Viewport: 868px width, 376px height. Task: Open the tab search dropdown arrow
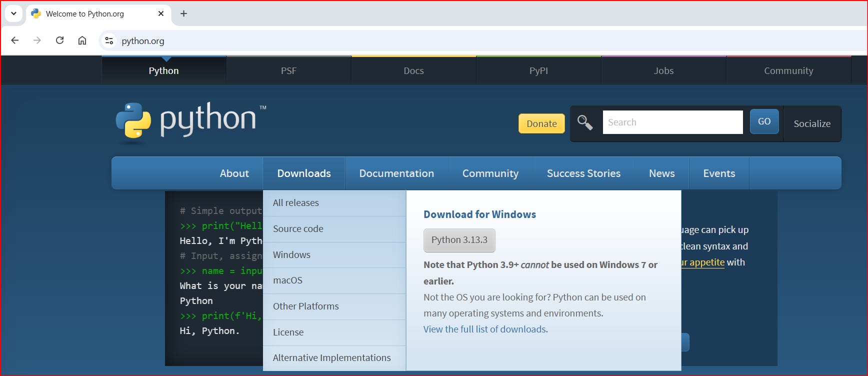pos(13,13)
